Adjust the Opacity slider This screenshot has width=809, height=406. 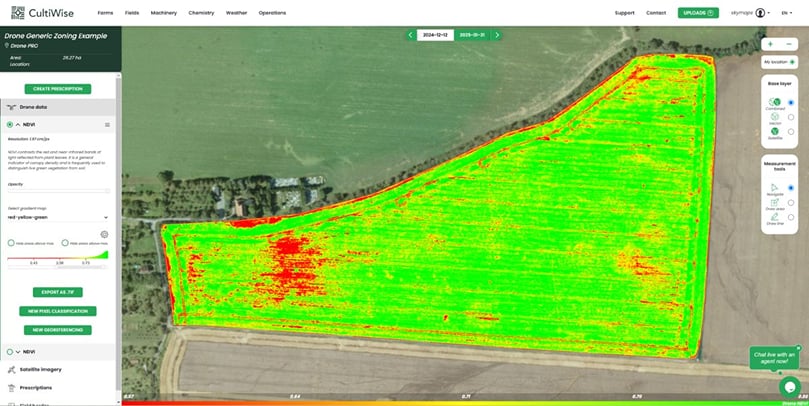tap(58, 190)
